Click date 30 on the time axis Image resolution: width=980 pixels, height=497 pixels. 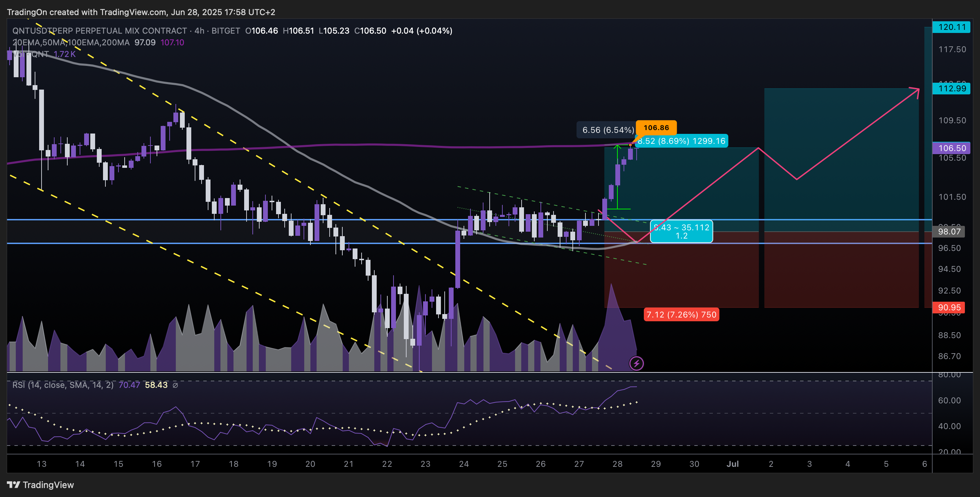(694, 464)
